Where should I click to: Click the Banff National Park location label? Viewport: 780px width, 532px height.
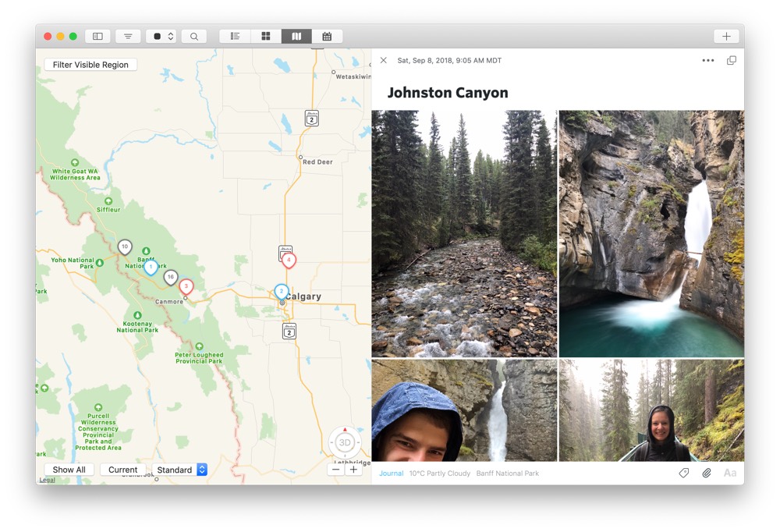click(508, 473)
